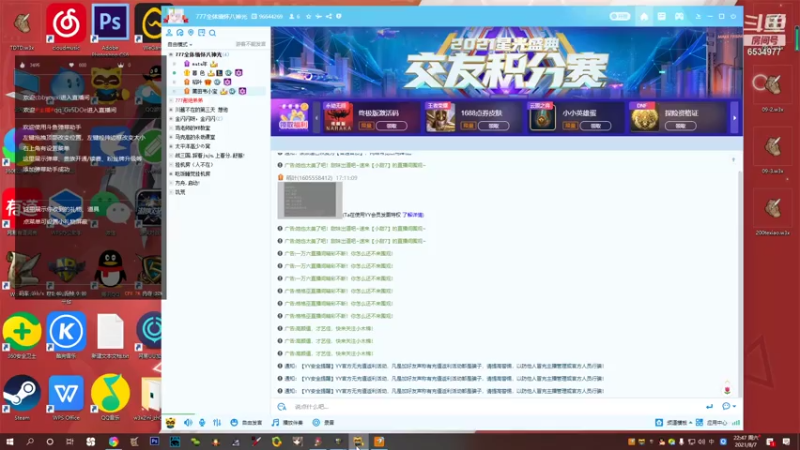The image size is (800, 450).
Task: Favorite the channel with the star icon
Action: (x=308, y=16)
